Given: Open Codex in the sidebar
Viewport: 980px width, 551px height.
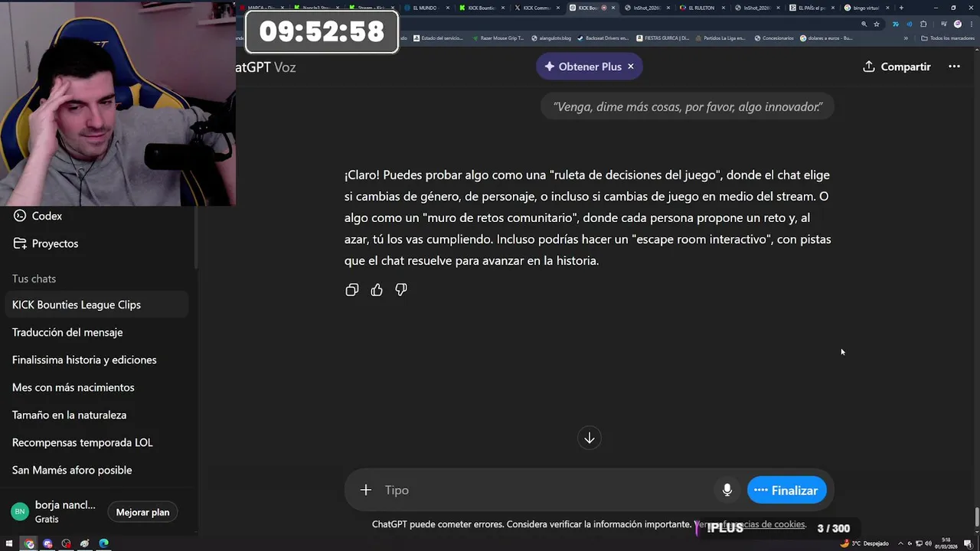Looking at the screenshot, I should 98,216.
